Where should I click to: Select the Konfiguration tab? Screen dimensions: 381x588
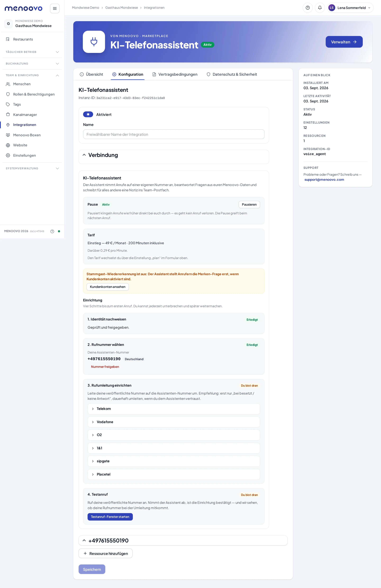pyautogui.click(x=128, y=74)
